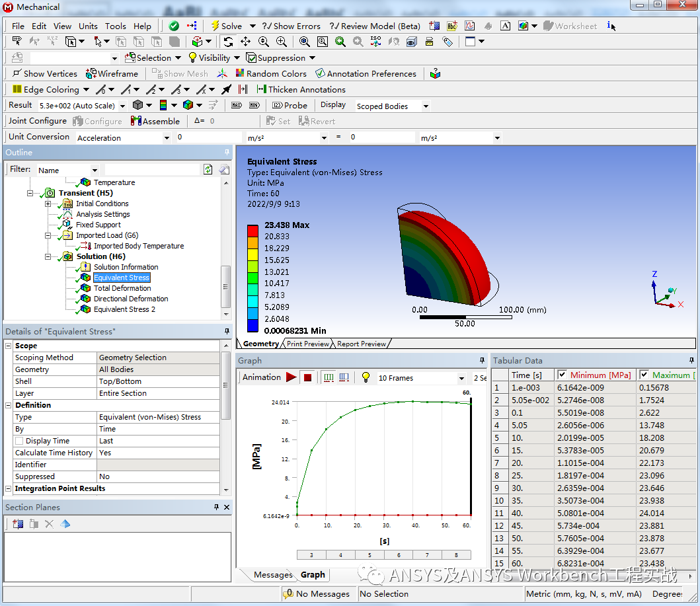Open the Selection toolbar menu
The height and width of the screenshot is (606, 700).
pos(153,57)
